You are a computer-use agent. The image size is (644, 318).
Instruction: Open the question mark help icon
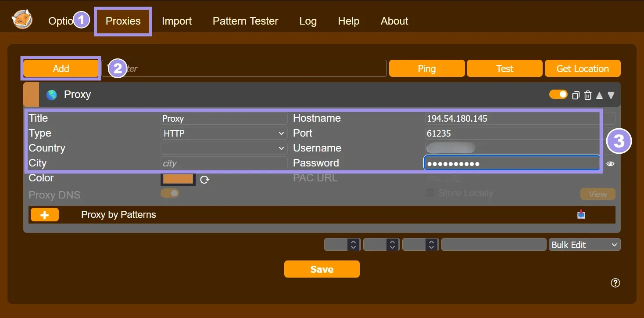(x=615, y=283)
